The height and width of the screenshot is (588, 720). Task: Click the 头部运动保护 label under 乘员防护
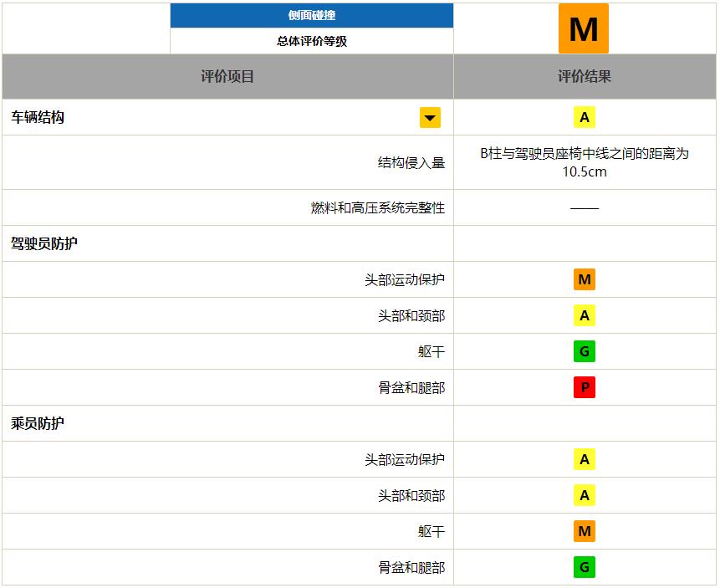(405, 459)
